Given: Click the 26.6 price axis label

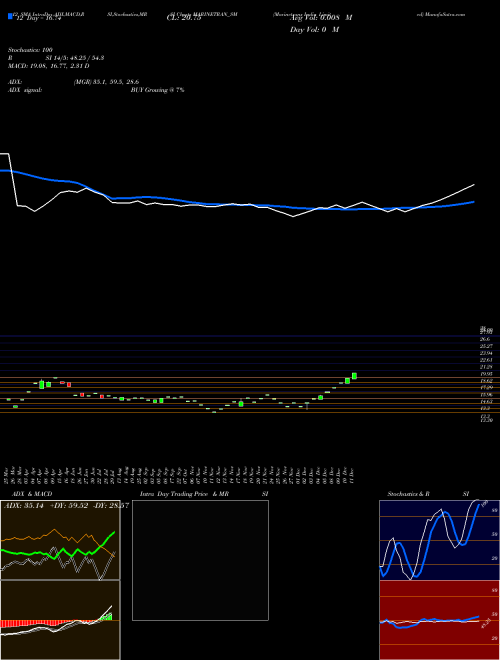Looking at the screenshot, I should tap(485, 339).
